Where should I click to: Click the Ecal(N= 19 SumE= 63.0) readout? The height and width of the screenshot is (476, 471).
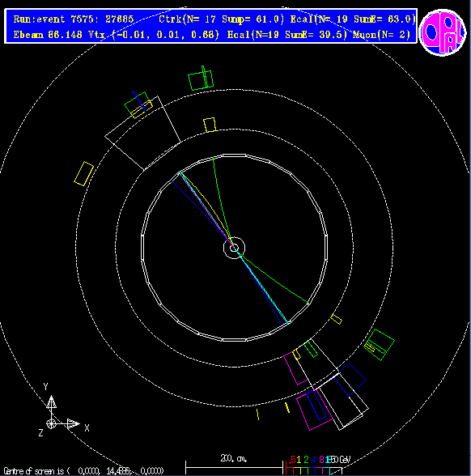353,19
